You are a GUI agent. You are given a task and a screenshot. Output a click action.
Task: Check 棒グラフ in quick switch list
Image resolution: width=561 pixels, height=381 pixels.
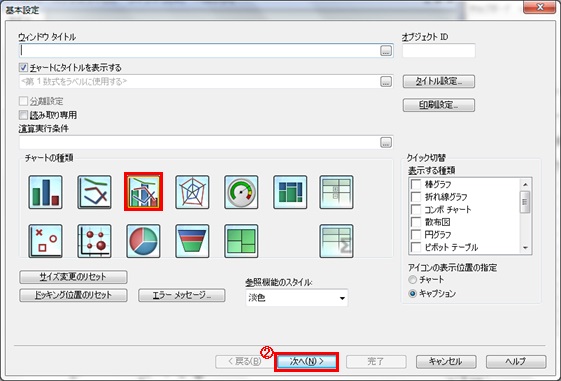click(x=416, y=184)
